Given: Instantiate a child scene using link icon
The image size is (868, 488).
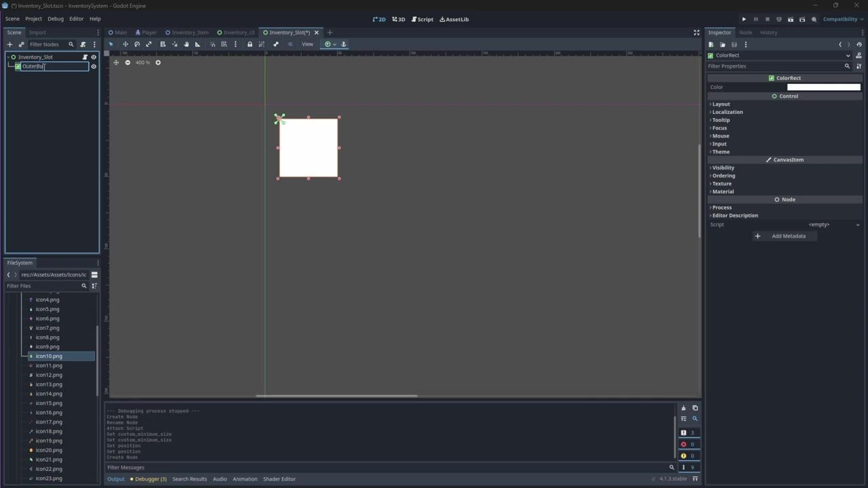Looking at the screenshot, I should 21,44.
